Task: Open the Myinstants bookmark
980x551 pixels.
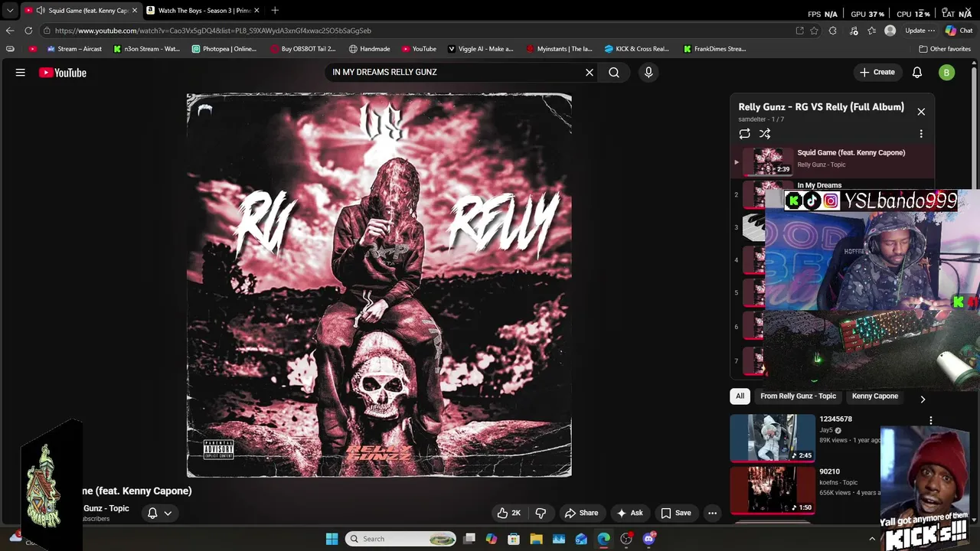Action: [560, 49]
